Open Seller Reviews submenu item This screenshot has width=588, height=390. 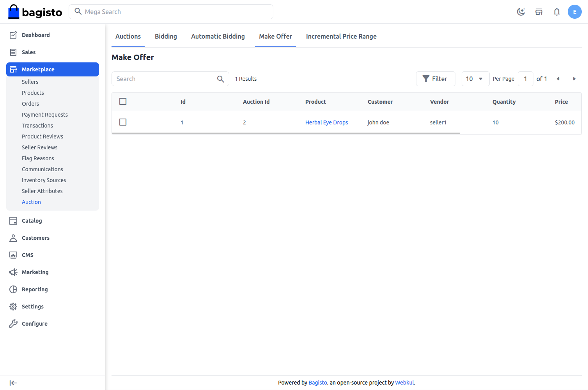point(40,147)
